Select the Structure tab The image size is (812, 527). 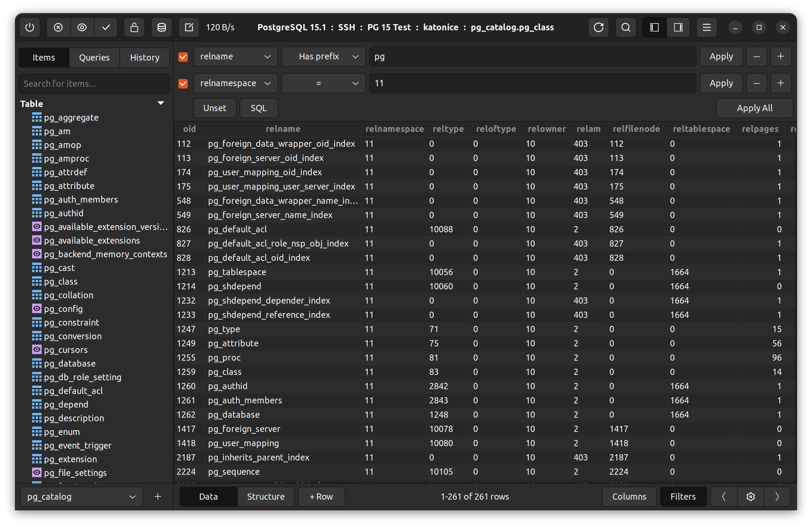coord(266,497)
